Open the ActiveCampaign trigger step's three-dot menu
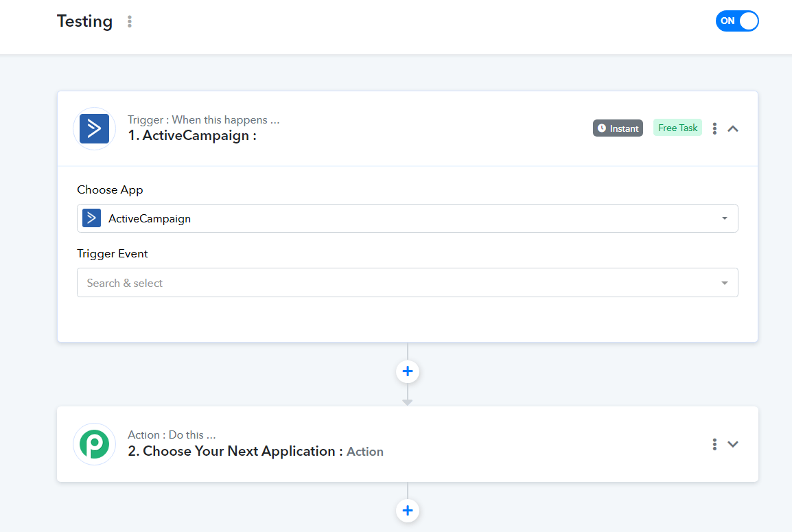The image size is (792, 532). click(x=714, y=128)
